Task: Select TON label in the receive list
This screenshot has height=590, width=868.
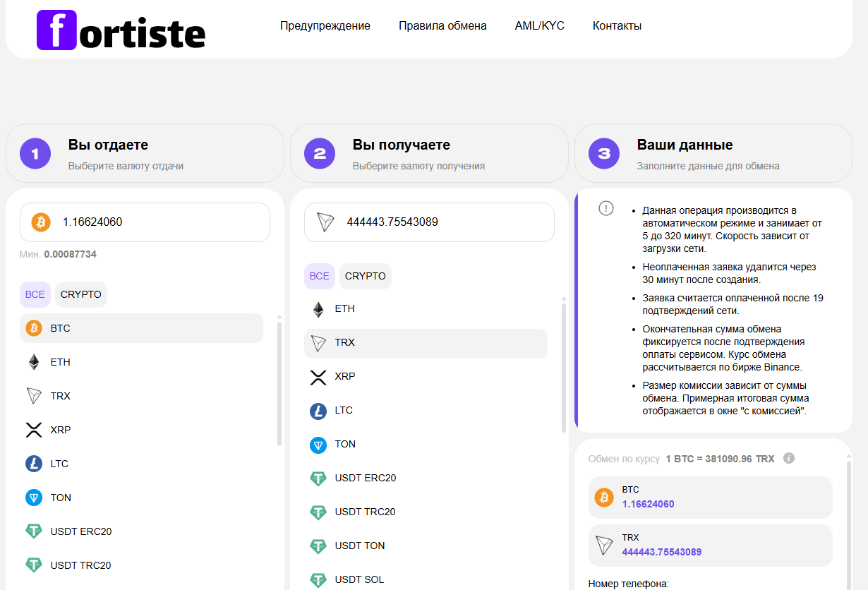Action: click(345, 445)
